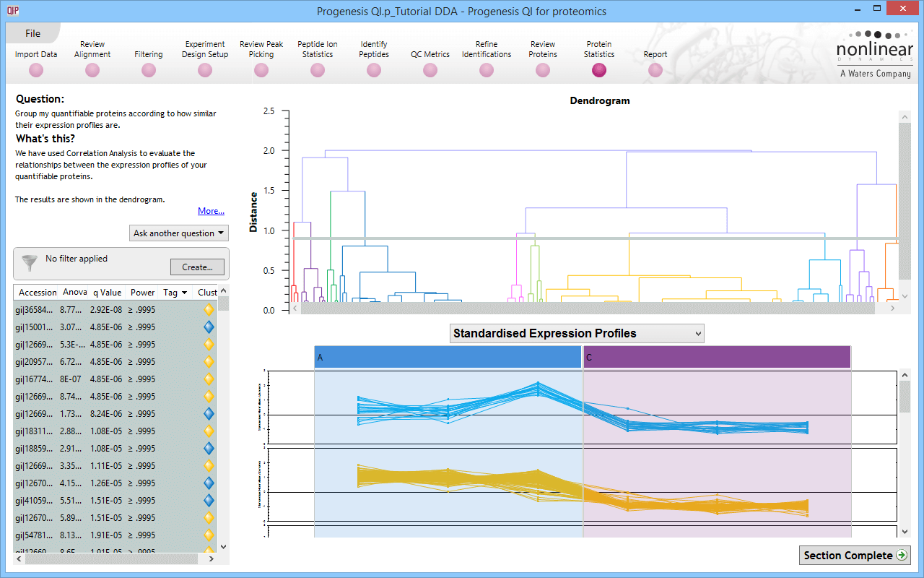Open Standardised Expression Profiles dropdown
This screenshot has width=924, height=578.
point(577,333)
